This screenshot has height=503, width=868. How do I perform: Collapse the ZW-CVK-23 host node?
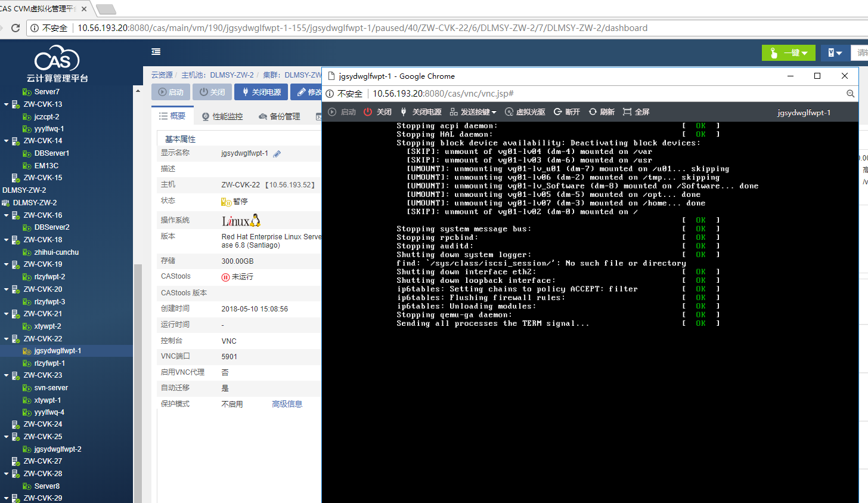[x=6, y=375]
